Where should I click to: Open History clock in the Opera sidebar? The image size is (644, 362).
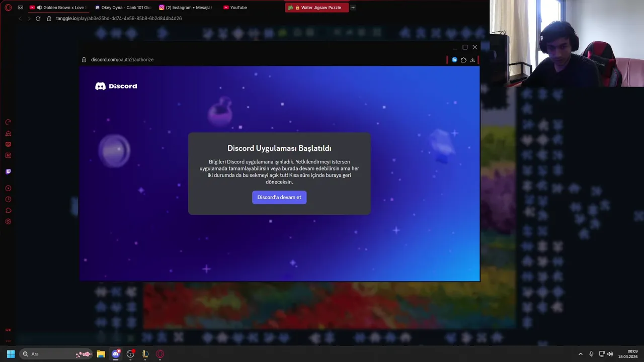[x=8, y=199]
